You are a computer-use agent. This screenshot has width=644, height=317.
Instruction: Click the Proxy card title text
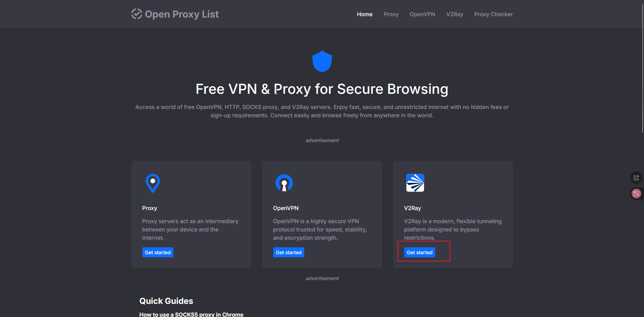coord(150,208)
